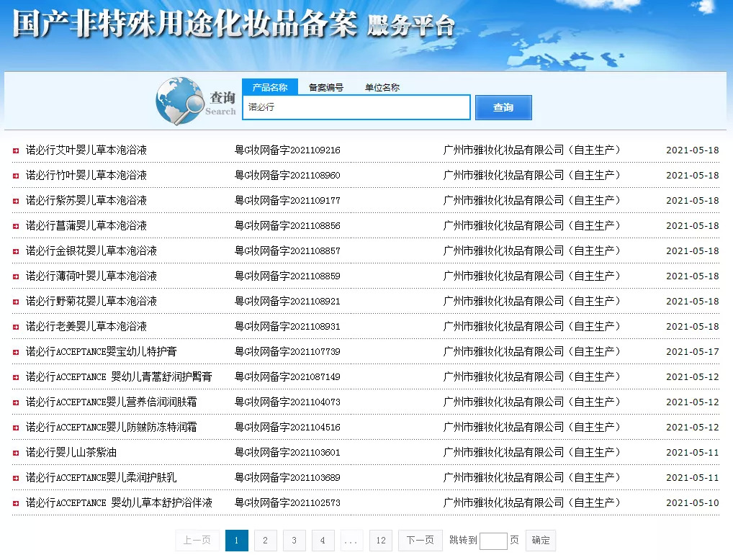Switch to the 备案编号 search tab
Image resolution: width=733 pixels, height=560 pixels.
[326, 87]
